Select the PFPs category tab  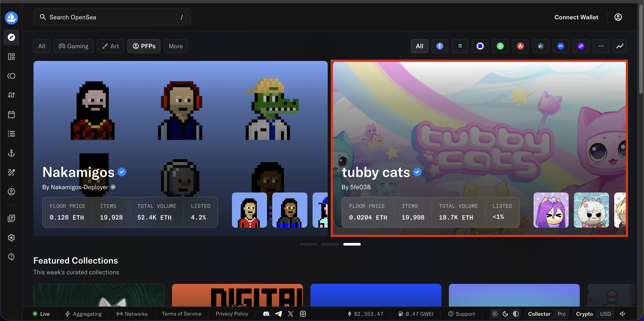(144, 46)
